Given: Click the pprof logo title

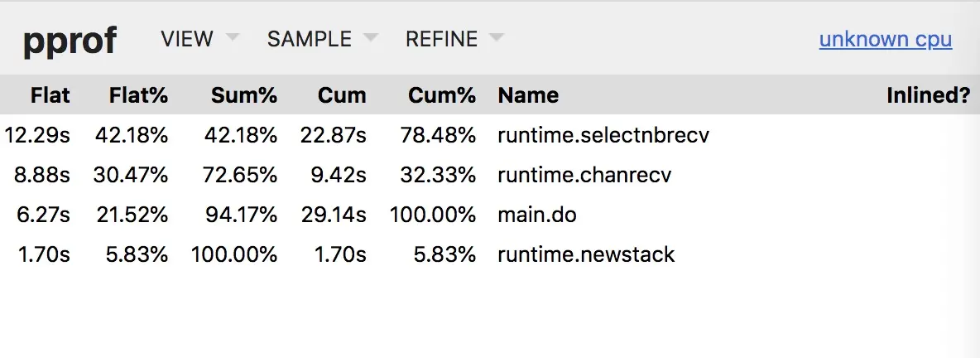Looking at the screenshot, I should 70,41.
